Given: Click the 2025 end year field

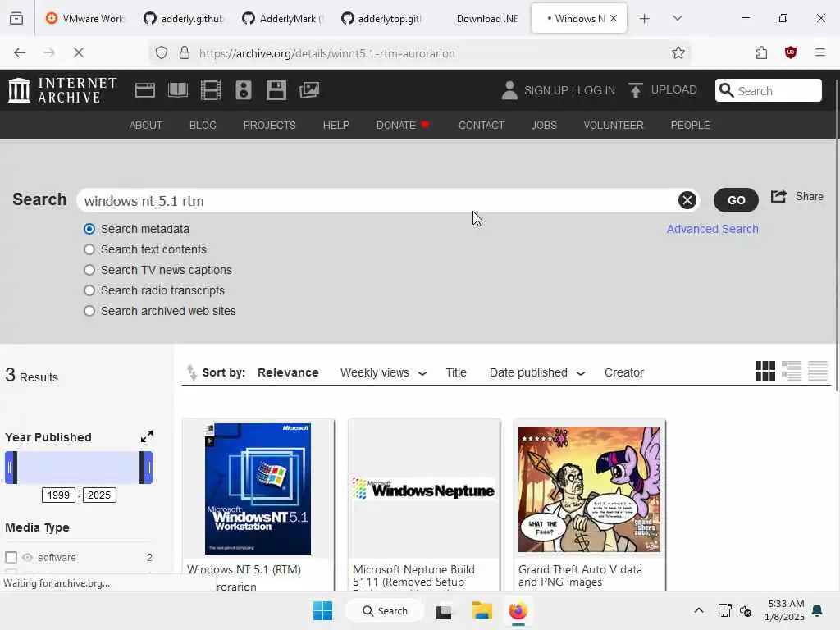Looking at the screenshot, I should pos(99,495).
